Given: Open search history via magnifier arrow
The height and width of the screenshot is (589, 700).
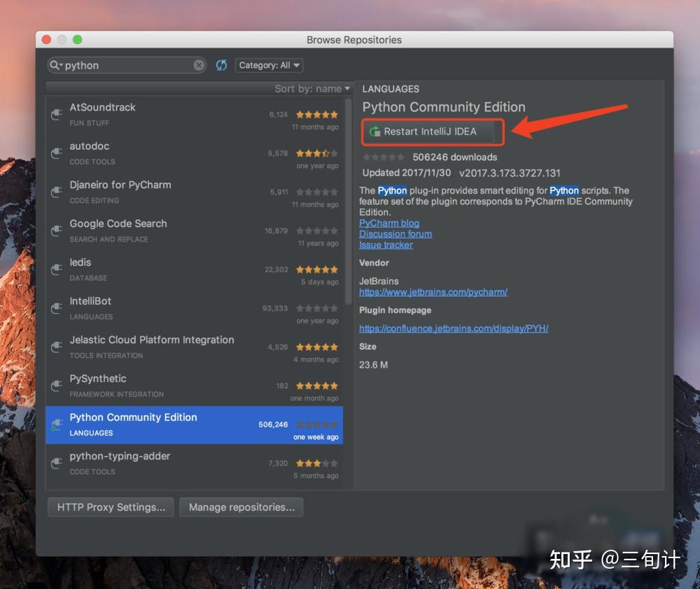Looking at the screenshot, I should [x=57, y=64].
